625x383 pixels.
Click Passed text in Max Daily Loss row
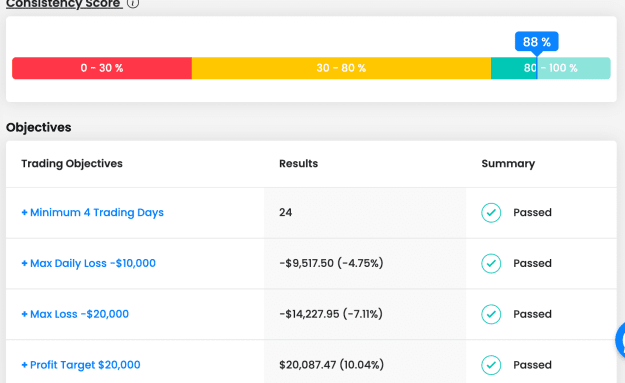point(533,263)
